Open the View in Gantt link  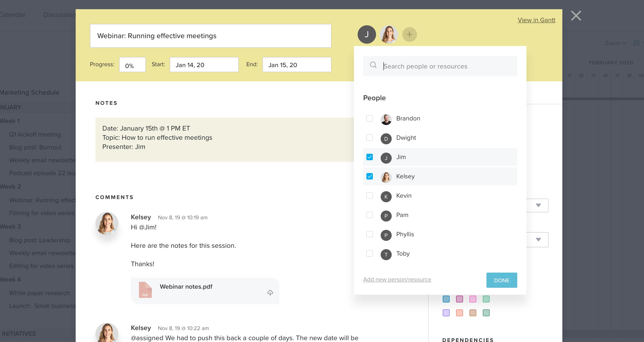(x=536, y=20)
